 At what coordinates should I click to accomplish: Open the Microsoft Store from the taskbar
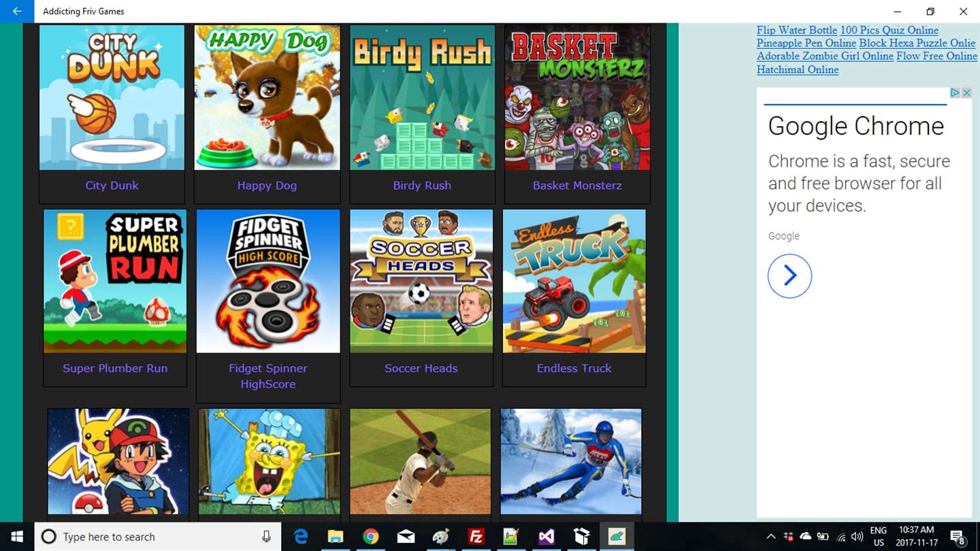(582, 537)
